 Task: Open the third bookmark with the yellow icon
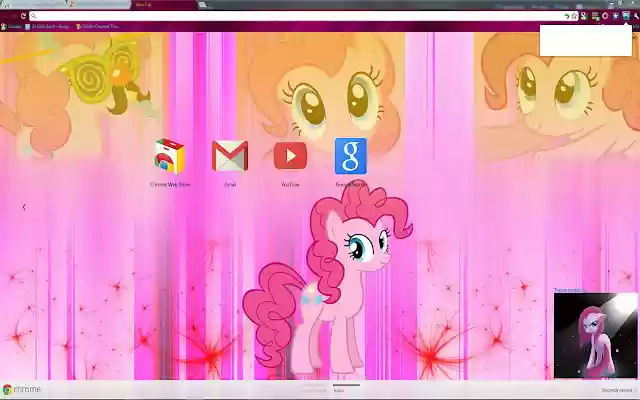98,27
